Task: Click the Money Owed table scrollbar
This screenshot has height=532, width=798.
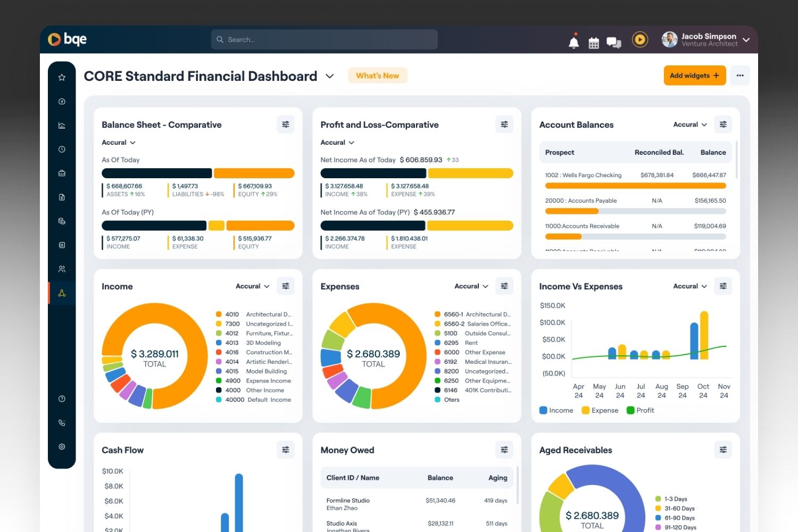Action: click(518, 485)
